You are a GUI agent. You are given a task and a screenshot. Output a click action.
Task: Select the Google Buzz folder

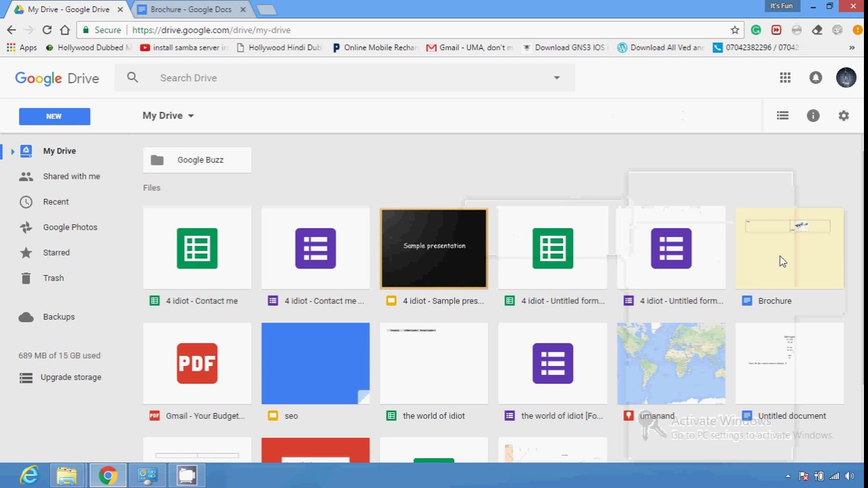[197, 160]
